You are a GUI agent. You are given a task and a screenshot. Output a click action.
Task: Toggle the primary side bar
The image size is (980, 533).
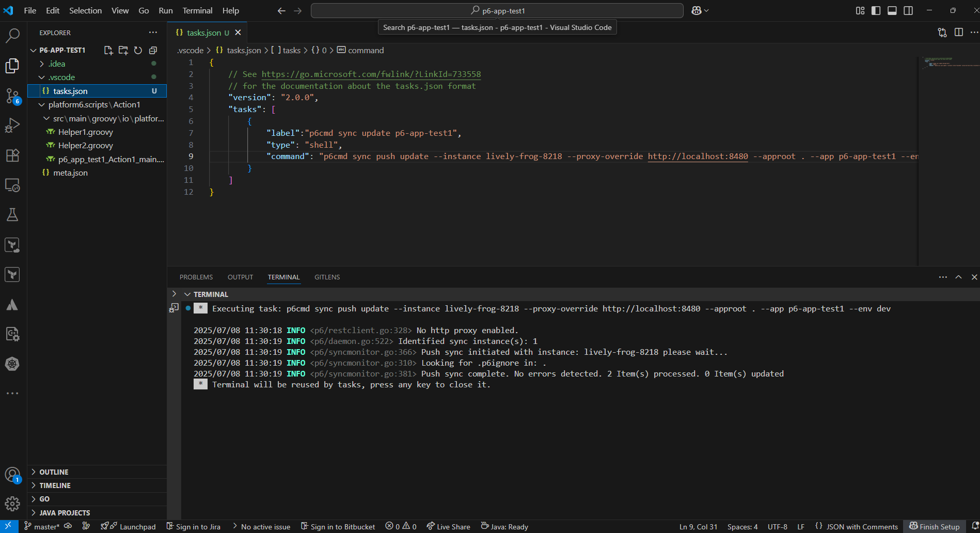coord(876,10)
